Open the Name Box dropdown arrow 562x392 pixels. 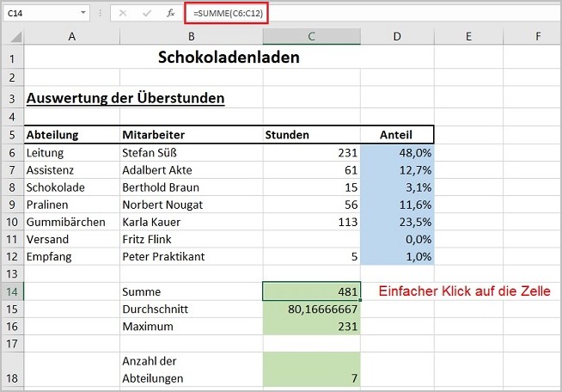pyautogui.click(x=83, y=13)
